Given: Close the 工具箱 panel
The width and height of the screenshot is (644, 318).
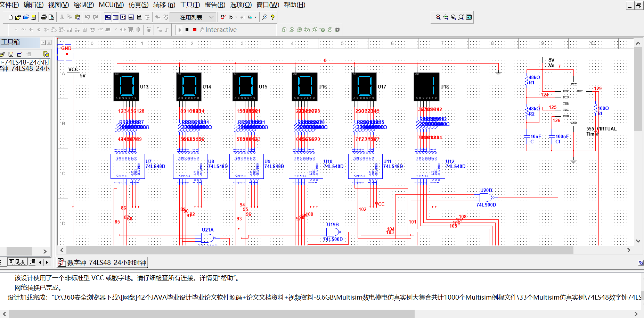Looking at the screenshot, I should tap(49, 43).
